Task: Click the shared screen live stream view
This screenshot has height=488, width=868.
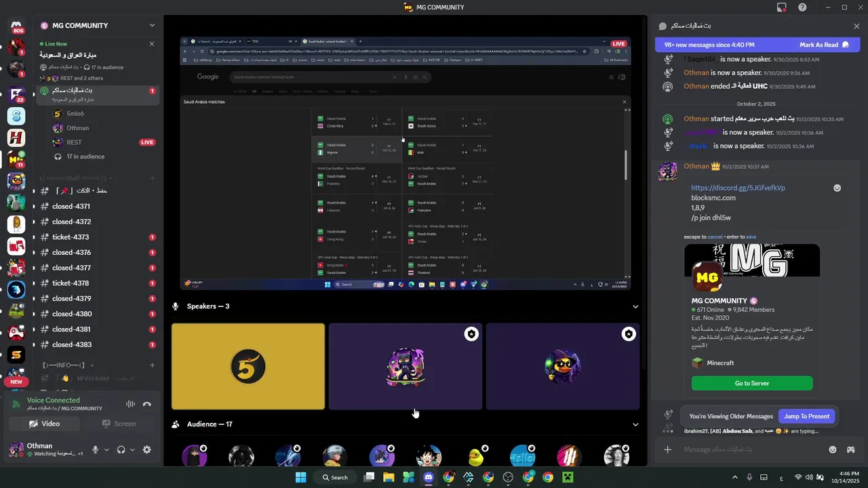Action: click(406, 164)
